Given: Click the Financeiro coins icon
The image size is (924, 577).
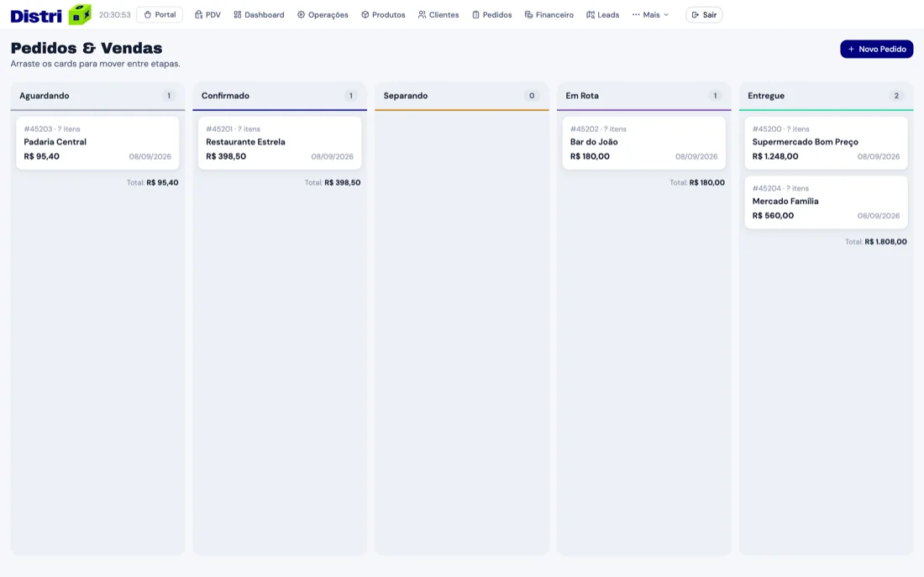Looking at the screenshot, I should pyautogui.click(x=528, y=15).
